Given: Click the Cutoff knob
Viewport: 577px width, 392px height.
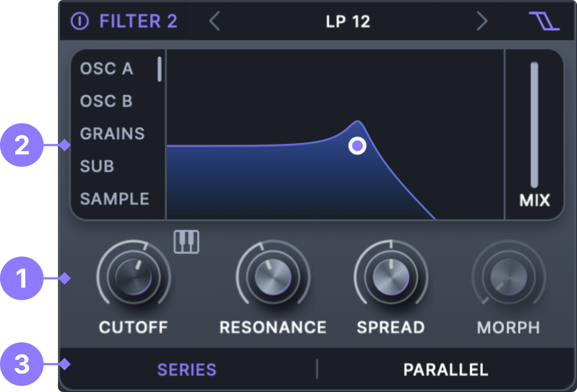Looking at the screenshot, I should coord(134,277).
